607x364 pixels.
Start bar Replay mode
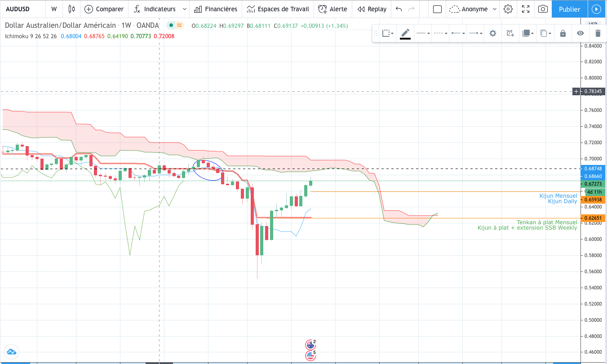[372, 9]
